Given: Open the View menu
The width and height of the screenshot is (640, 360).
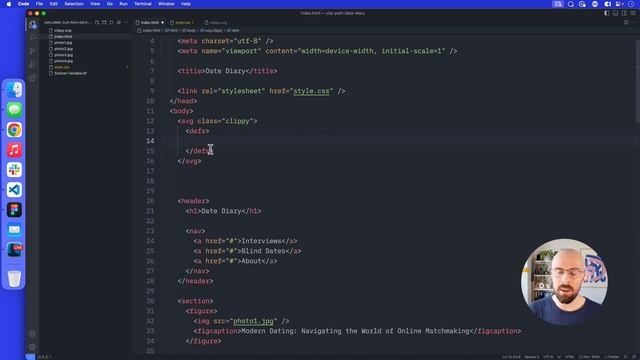Looking at the screenshot, I should click(95, 4).
